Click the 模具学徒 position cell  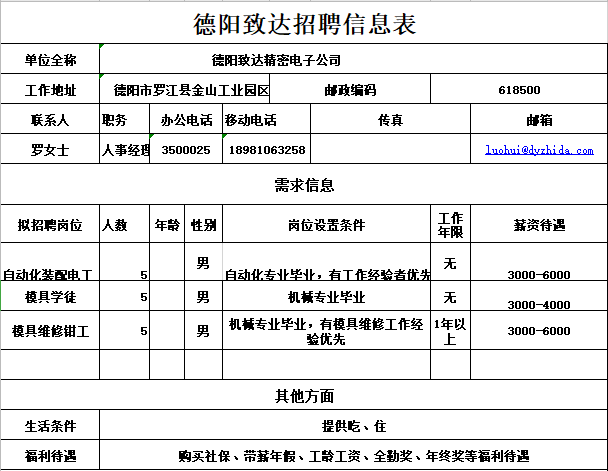pos(50,297)
